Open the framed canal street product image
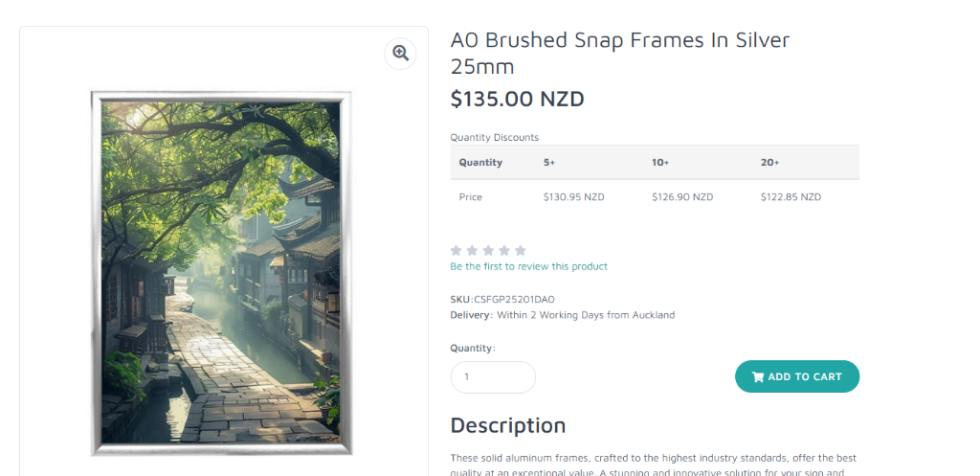This screenshot has width=980, height=476. (222, 273)
